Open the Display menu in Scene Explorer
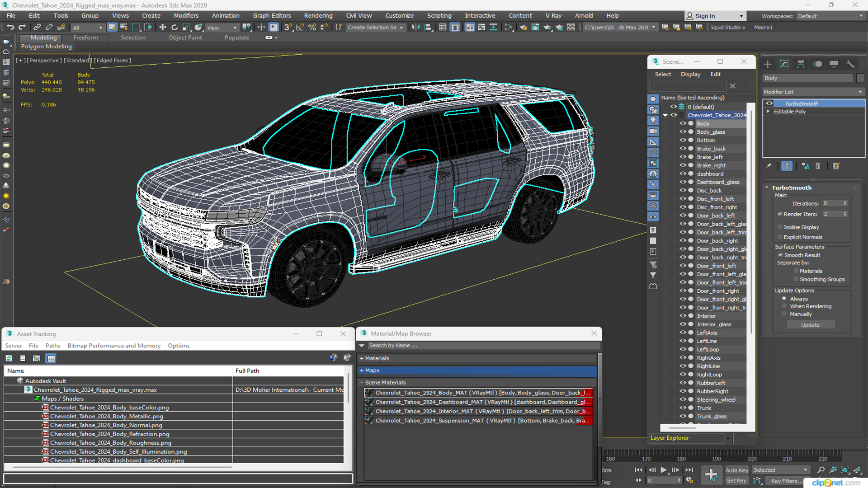 pyautogui.click(x=690, y=74)
